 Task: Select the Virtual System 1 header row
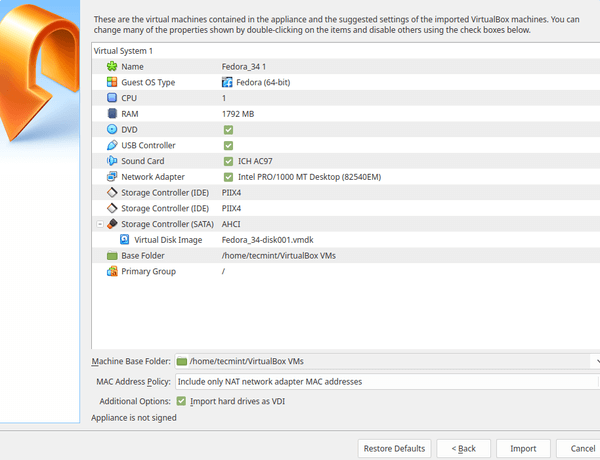point(346,51)
